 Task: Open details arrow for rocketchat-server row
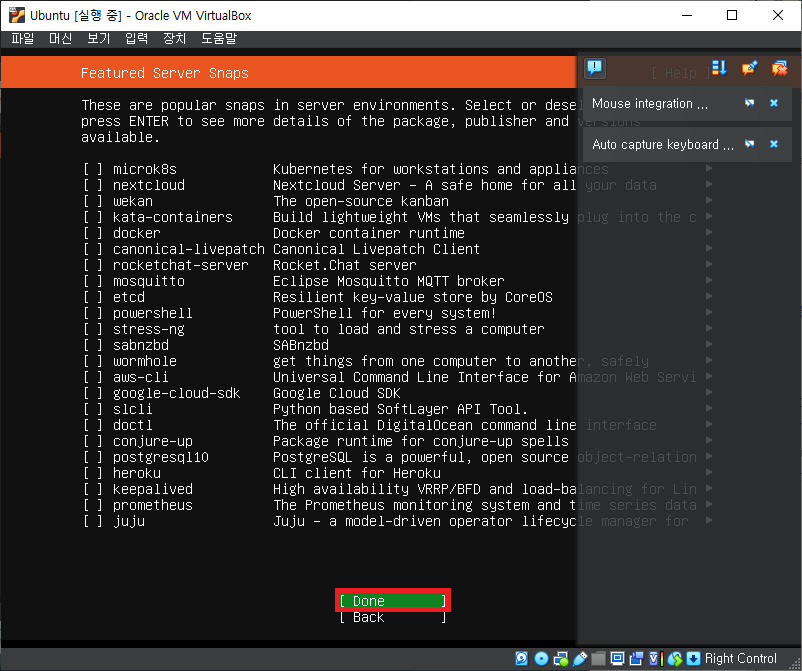(x=709, y=264)
